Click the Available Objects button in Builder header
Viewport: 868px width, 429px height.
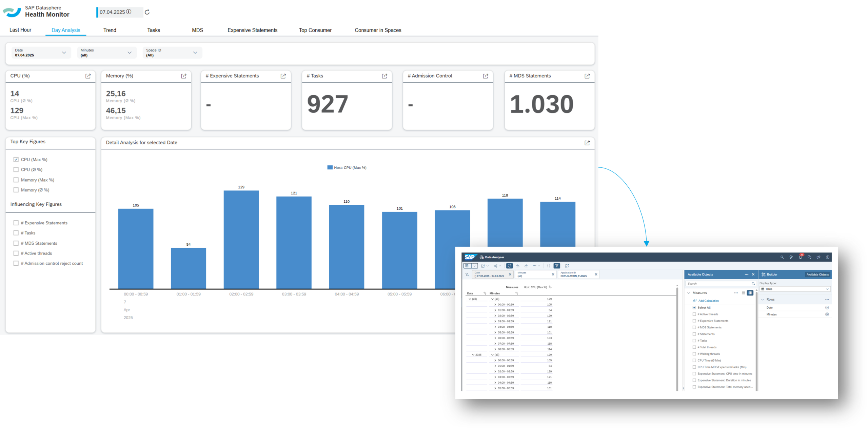[x=817, y=274]
